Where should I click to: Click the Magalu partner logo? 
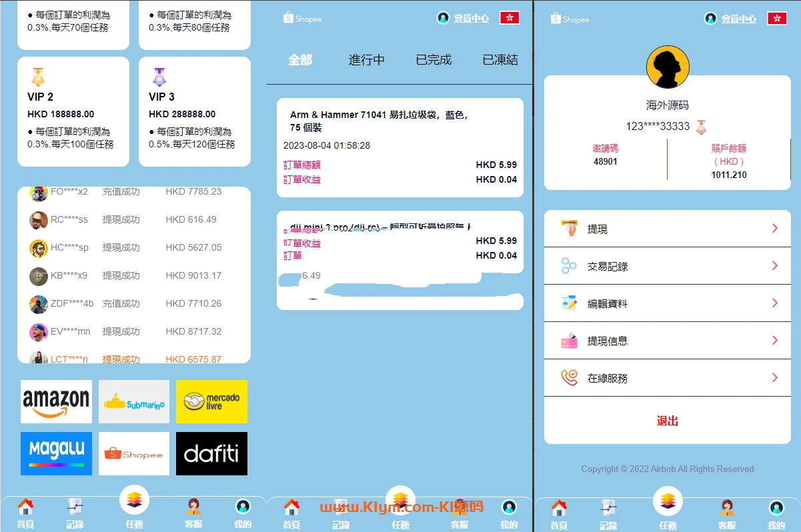(56, 453)
